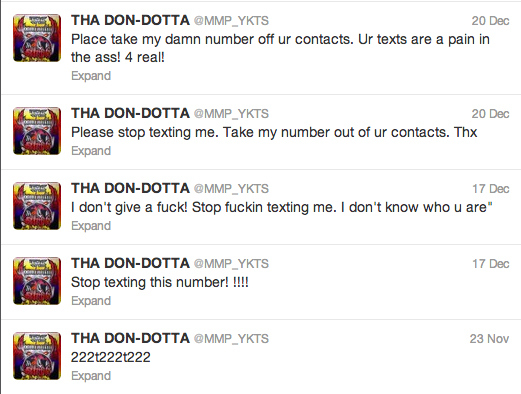The image size is (521, 394).
Task: Open avatar of the 'Stop texting this number' tweet
Action: click(x=37, y=281)
